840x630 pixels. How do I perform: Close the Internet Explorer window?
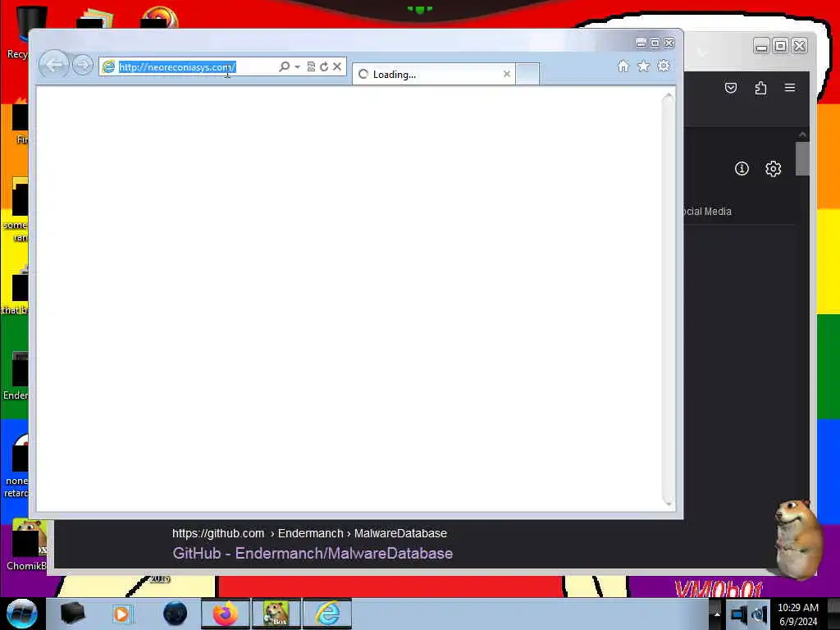pos(669,43)
